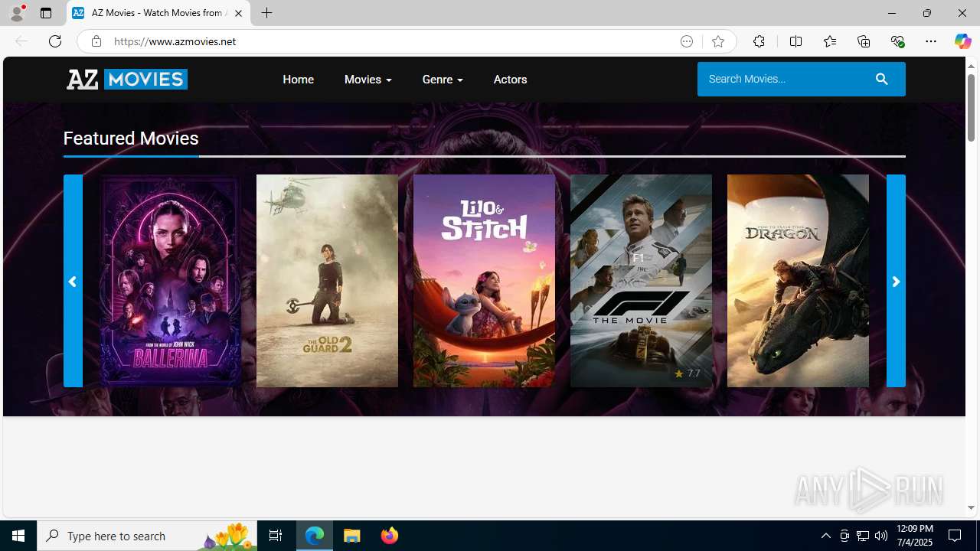The image size is (980, 551).
Task: Refresh the page
Action: [55, 41]
